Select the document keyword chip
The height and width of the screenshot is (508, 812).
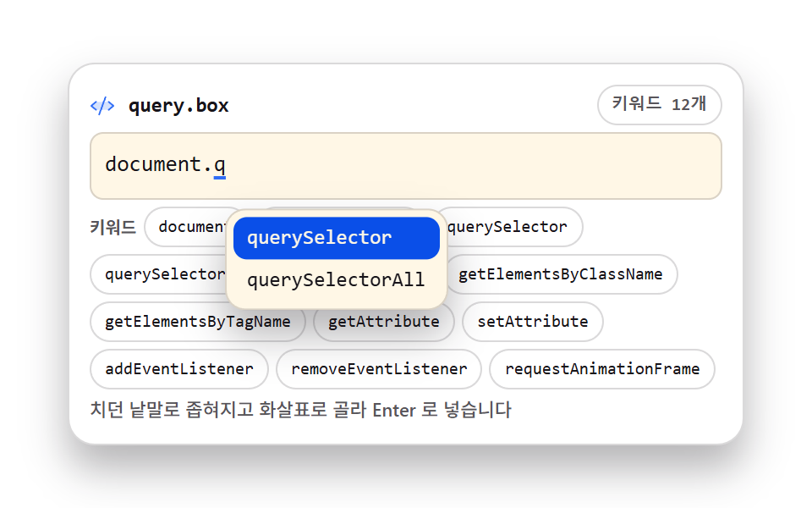click(186, 227)
